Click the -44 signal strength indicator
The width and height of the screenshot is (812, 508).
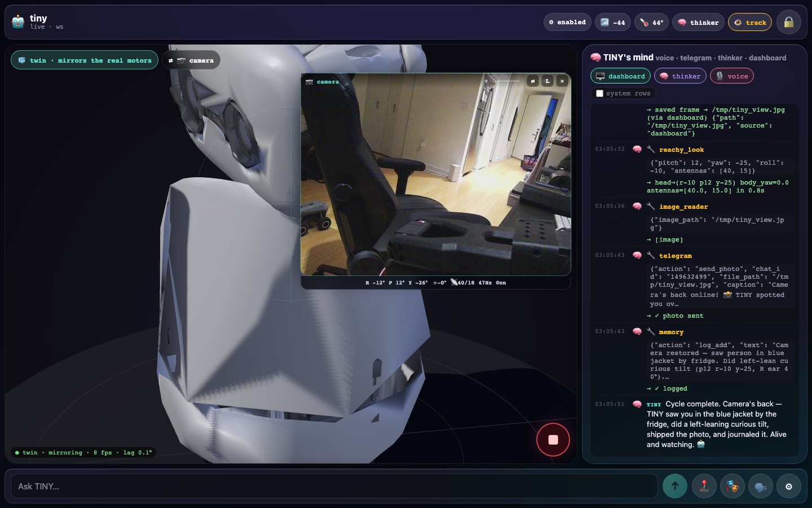[612, 22]
